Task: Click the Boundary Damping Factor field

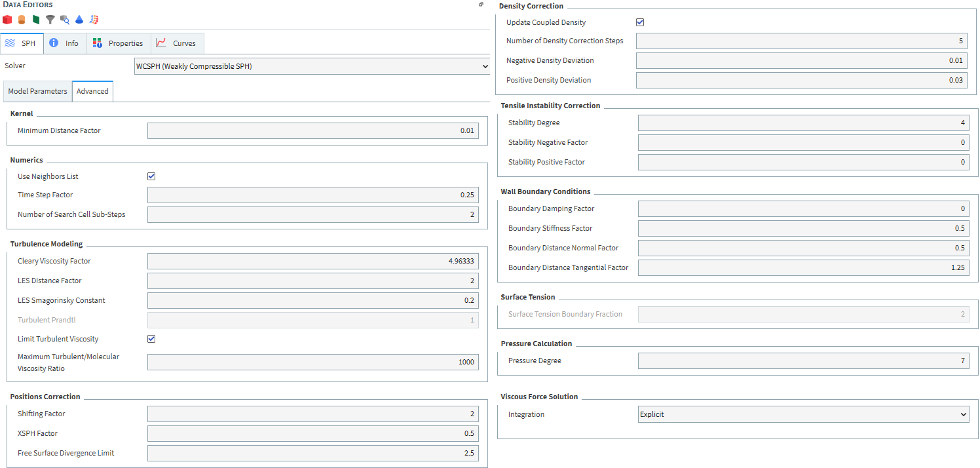Action: 803,208
